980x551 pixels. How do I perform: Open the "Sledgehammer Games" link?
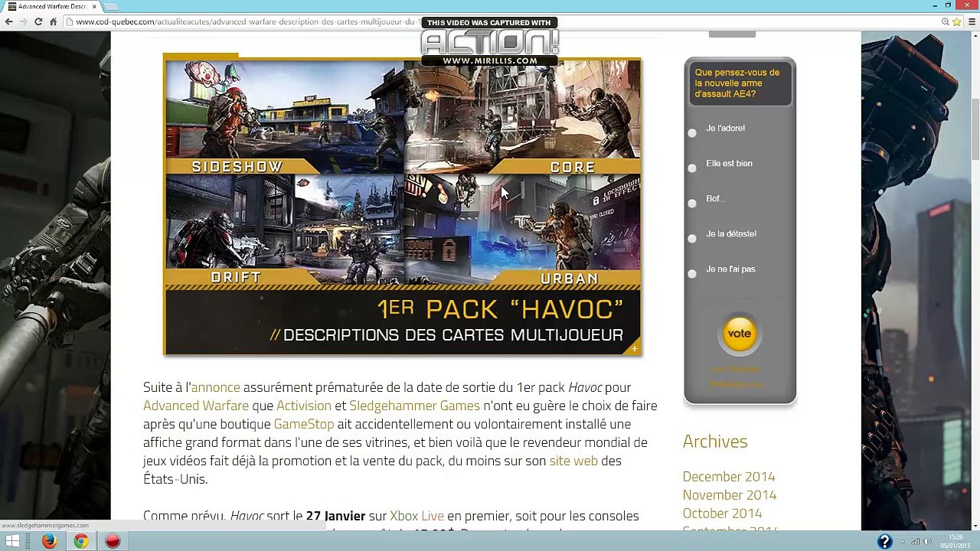pos(415,406)
